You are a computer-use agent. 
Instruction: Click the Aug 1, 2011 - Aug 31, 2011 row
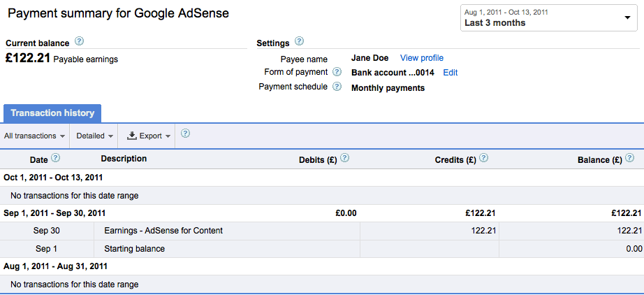tap(322, 266)
